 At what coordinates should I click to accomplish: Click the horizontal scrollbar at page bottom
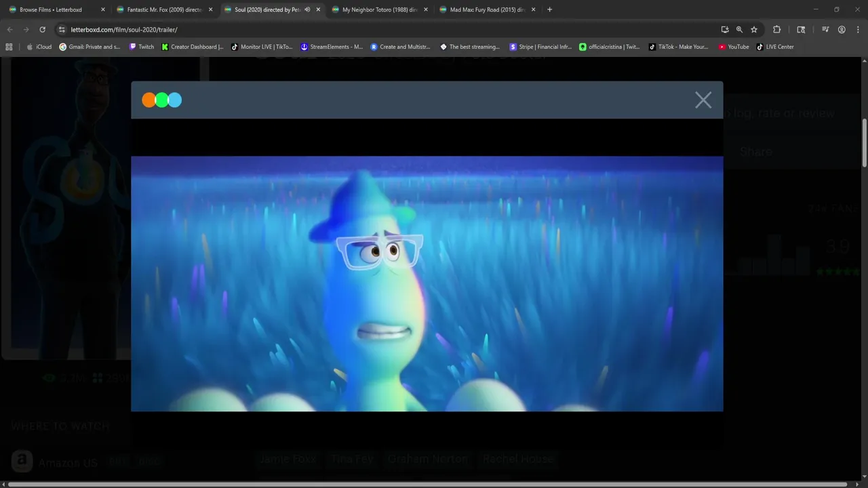(x=427, y=484)
